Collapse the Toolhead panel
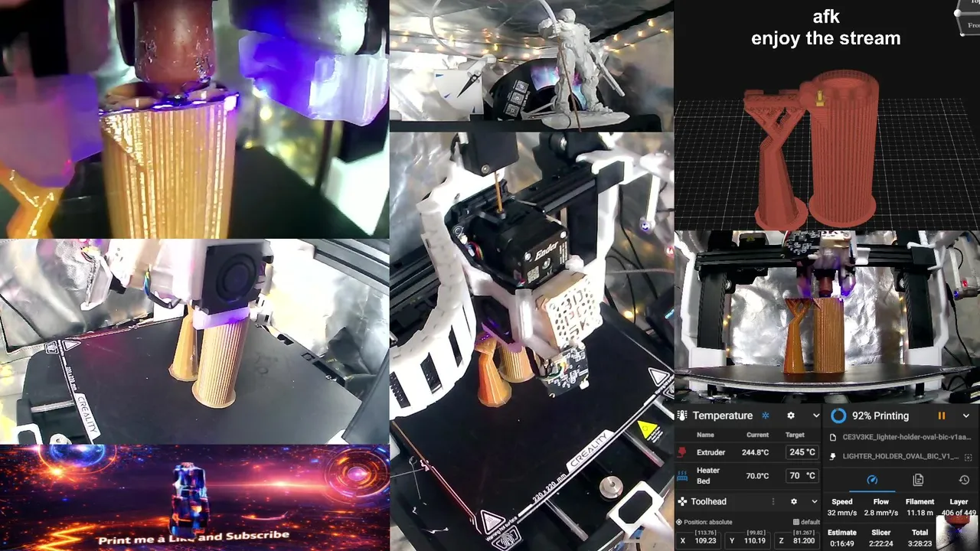The image size is (980, 551). pyautogui.click(x=814, y=501)
